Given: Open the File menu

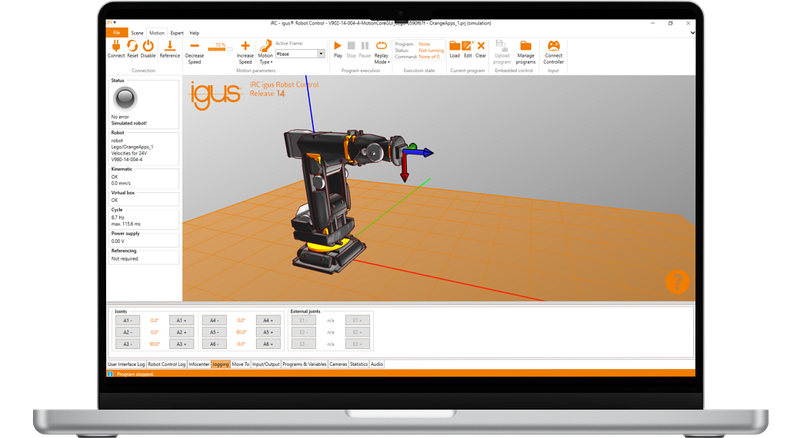Looking at the screenshot, I should tap(117, 33).
